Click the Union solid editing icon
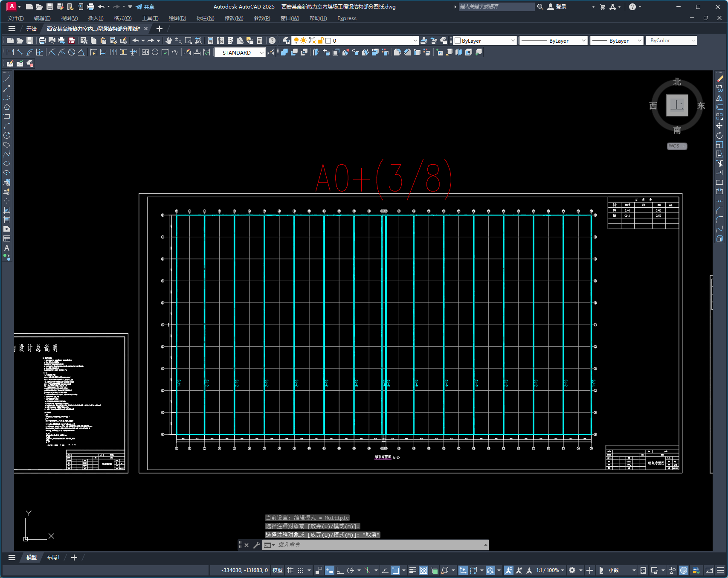This screenshot has width=728, height=578. [x=284, y=52]
